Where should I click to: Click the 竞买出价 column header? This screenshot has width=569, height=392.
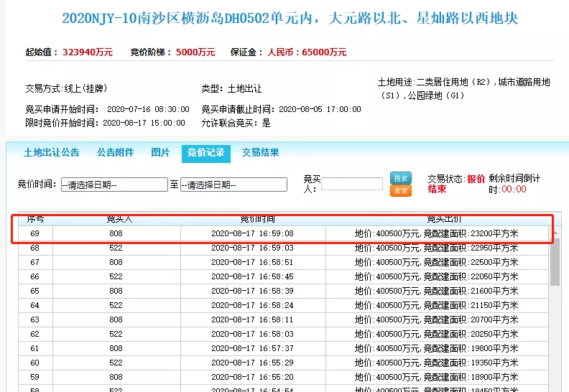click(436, 219)
